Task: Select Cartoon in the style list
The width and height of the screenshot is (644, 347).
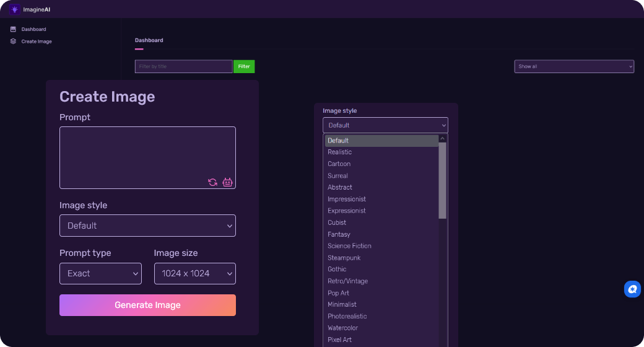Action: pyautogui.click(x=381, y=164)
